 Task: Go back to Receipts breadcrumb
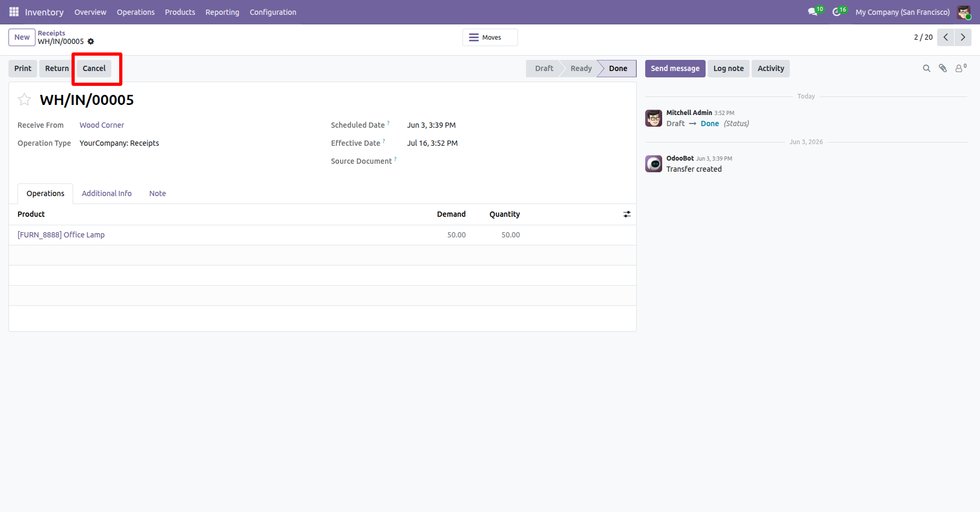(x=51, y=33)
